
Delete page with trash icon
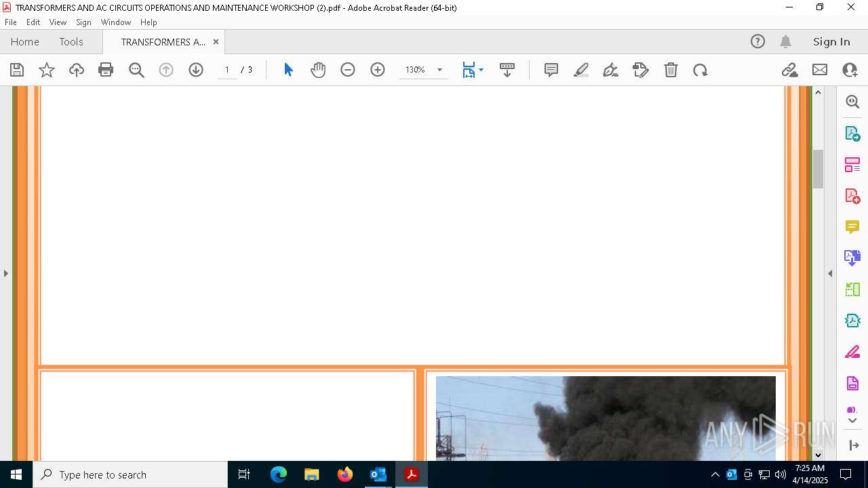tap(671, 70)
